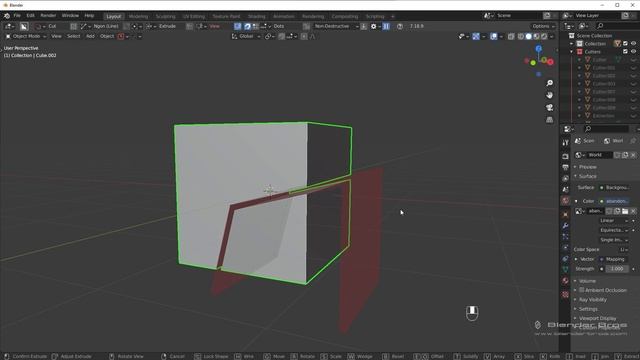Switch perspective/orthographic with the grid icon
This screenshot has width=640, height=360.
[550, 120]
